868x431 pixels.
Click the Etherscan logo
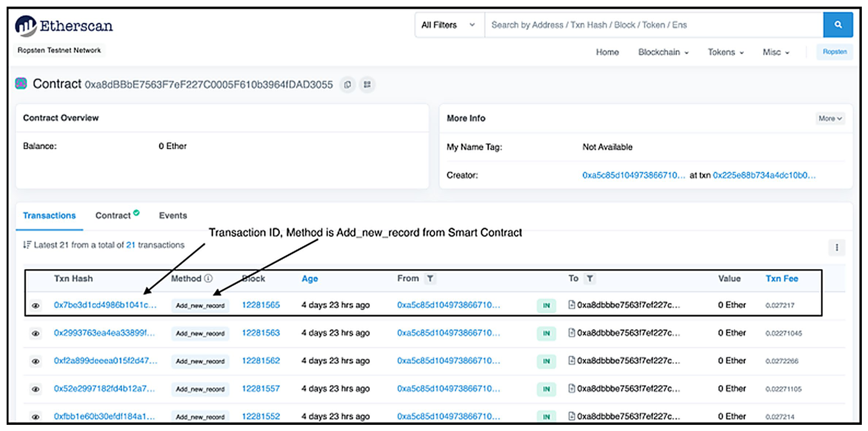[64, 26]
